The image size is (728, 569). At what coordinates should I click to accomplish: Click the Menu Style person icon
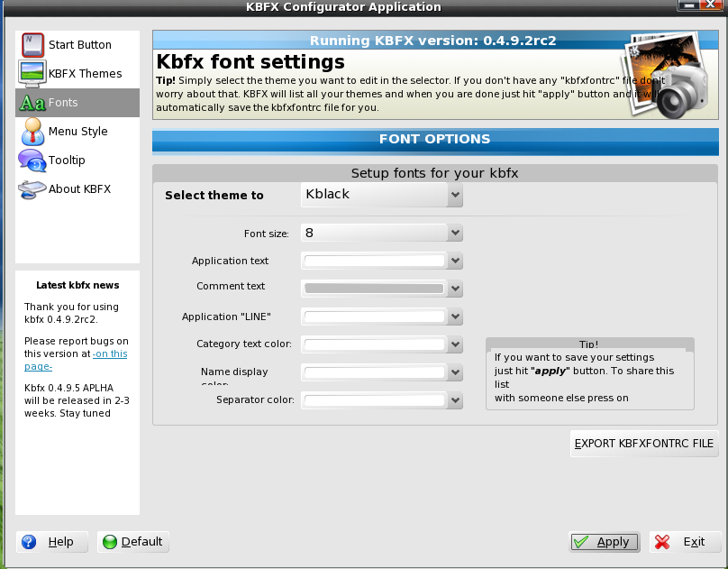(x=32, y=132)
